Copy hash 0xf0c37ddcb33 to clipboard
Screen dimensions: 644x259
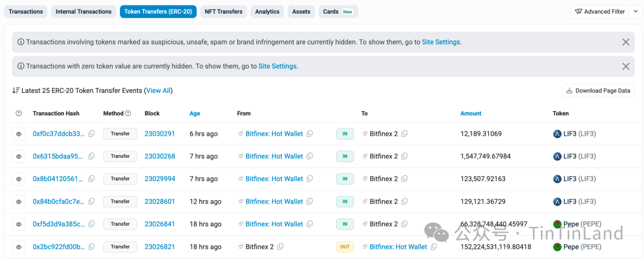92,133
